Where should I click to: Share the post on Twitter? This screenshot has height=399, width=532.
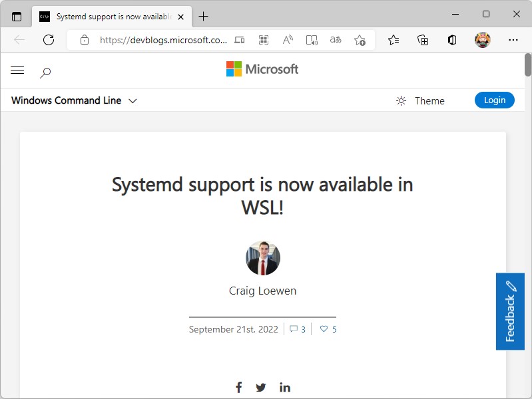[x=261, y=387]
